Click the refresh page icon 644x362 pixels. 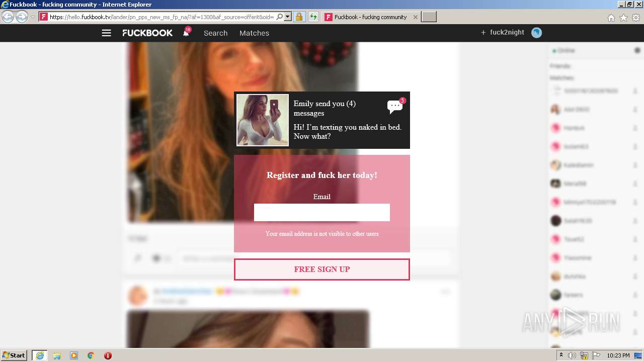[x=313, y=17]
